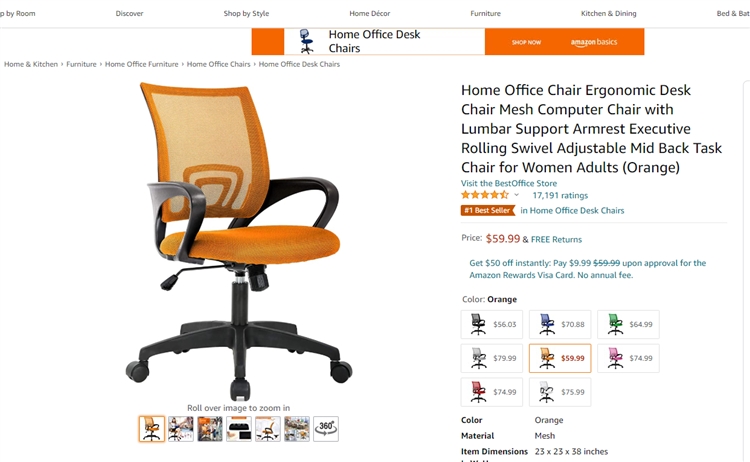Open the FREE Returns link
This screenshot has height=462, width=750.
pos(556,240)
